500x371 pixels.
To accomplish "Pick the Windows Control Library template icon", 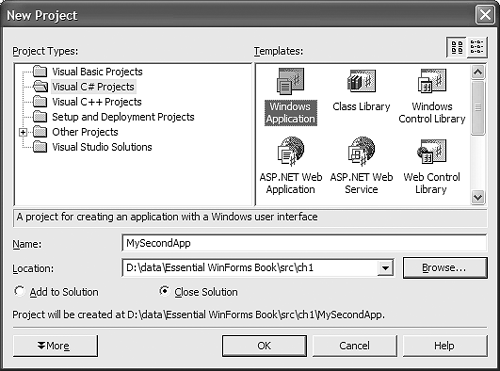I will point(432,81).
